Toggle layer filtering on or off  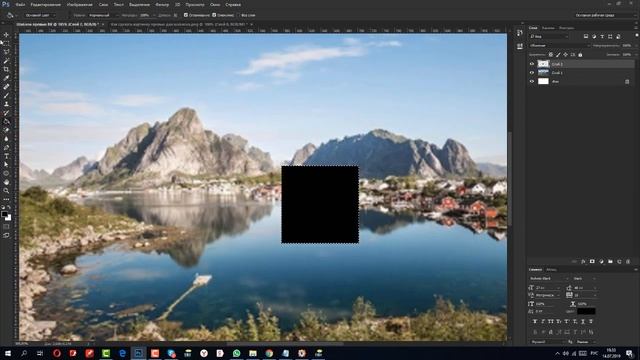(x=636, y=36)
